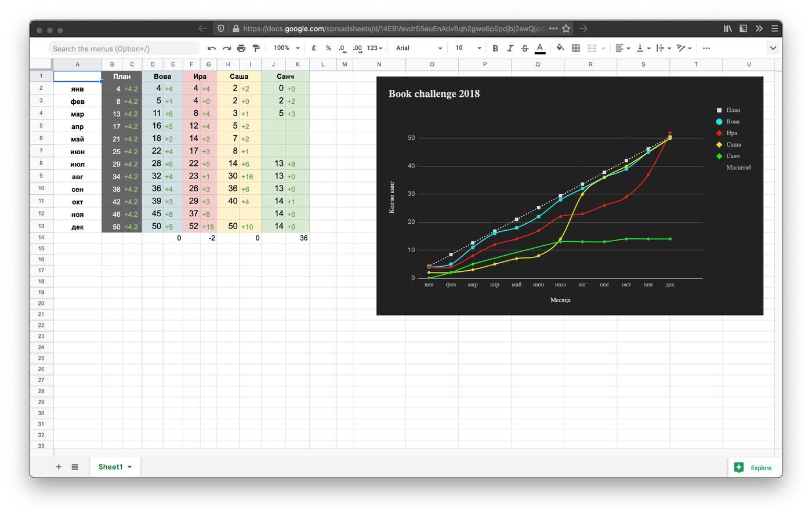Click the Search the menus field
The image size is (812, 516).
(x=124, y=49)
